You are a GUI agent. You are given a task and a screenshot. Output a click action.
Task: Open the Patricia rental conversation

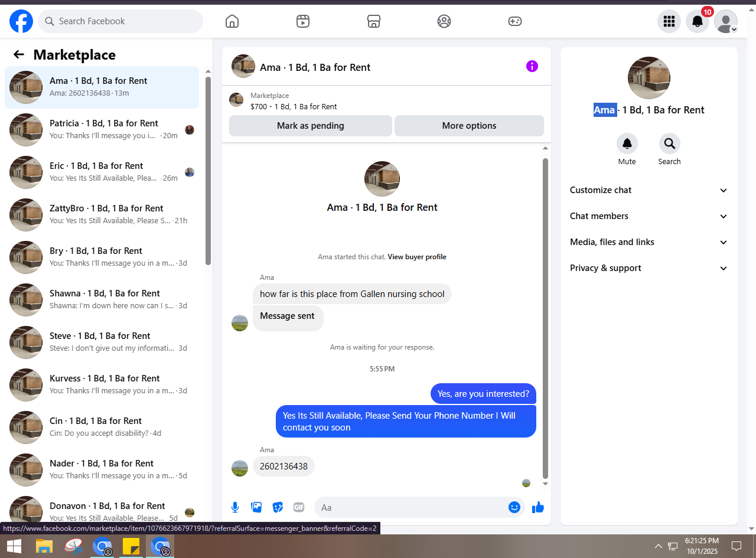[102, 130]
